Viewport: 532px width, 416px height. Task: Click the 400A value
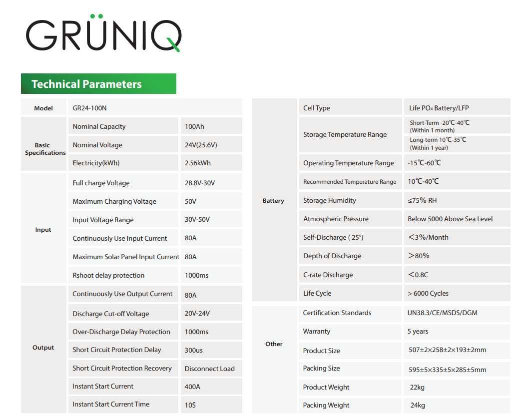pos(192,387)
